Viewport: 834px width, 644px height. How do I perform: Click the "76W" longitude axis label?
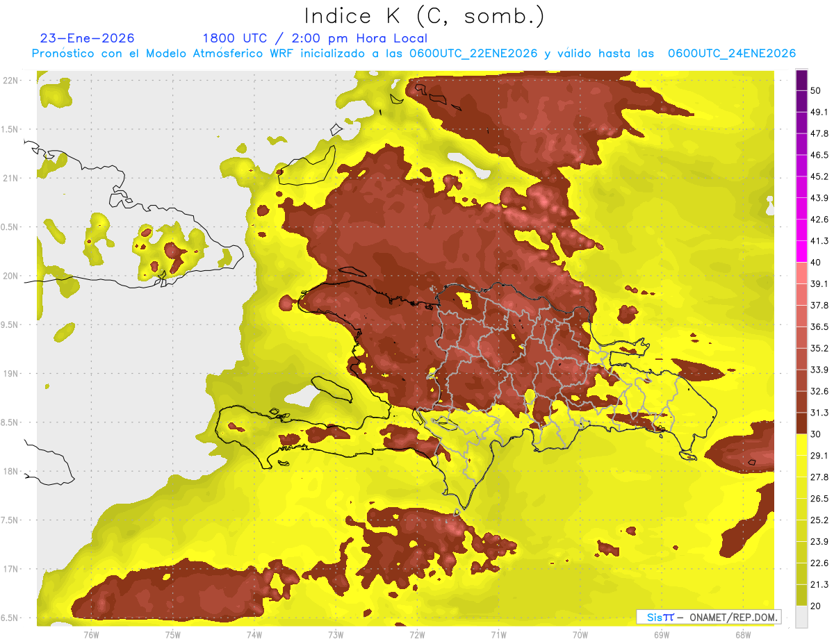91,635
